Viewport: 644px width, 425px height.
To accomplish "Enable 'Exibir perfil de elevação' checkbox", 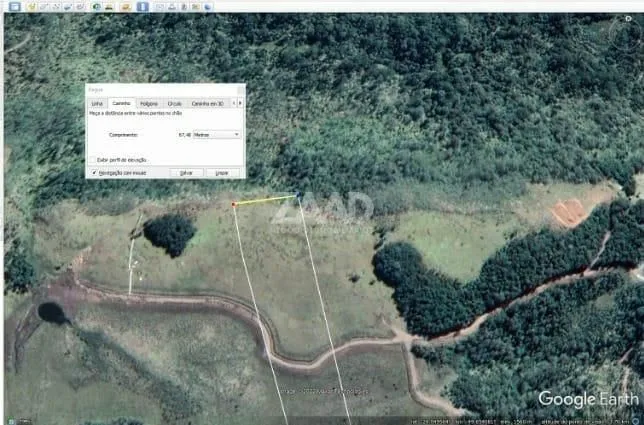I will pyautogui.click(x=93, y=159).
